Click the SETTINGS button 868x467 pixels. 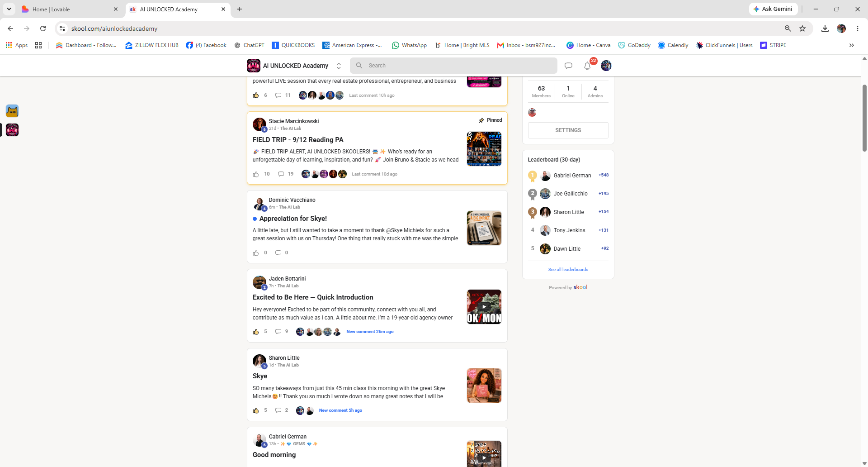(x=568, y=130)
